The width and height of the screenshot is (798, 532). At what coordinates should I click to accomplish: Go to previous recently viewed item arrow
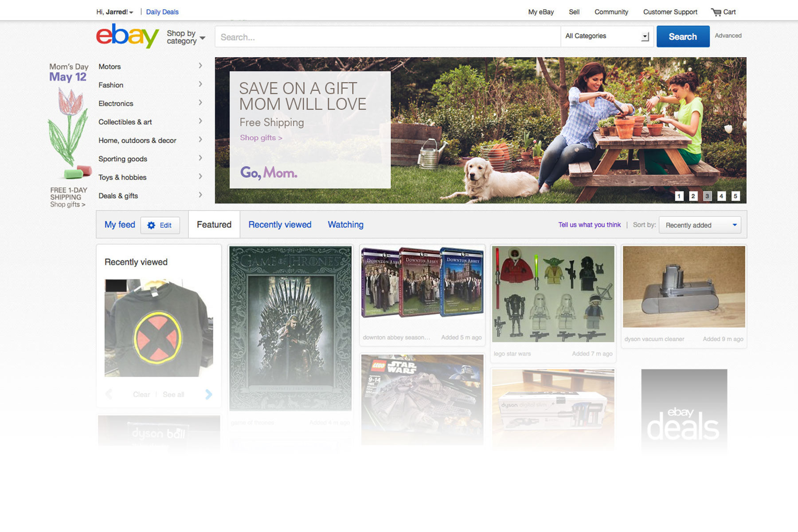109,394
